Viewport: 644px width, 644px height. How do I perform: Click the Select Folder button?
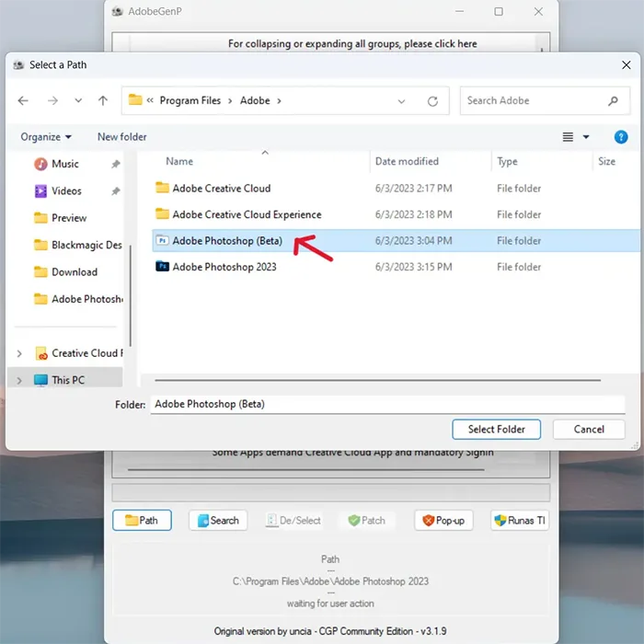496,430
